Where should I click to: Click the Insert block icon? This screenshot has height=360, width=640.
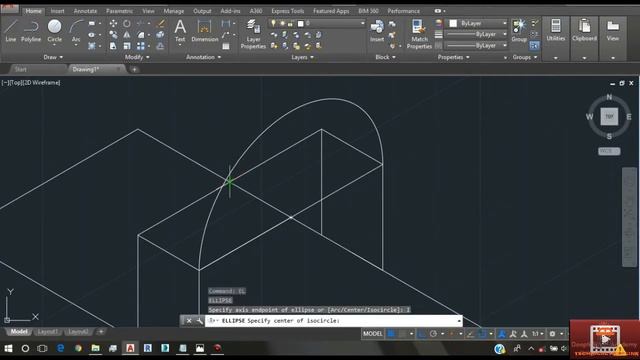click(x=377, y=31)
